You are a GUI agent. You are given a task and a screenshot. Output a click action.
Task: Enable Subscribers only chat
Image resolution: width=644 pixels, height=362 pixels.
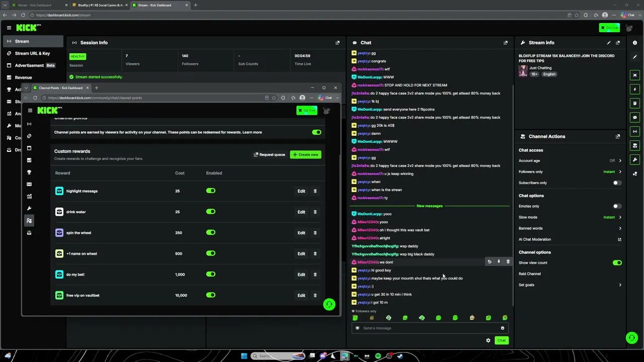(x=617, y=183)
